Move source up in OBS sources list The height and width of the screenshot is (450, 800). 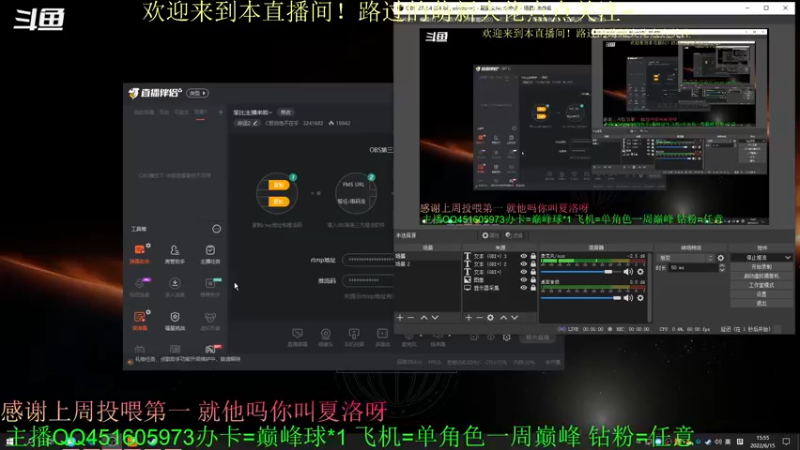tap(504, 317)
